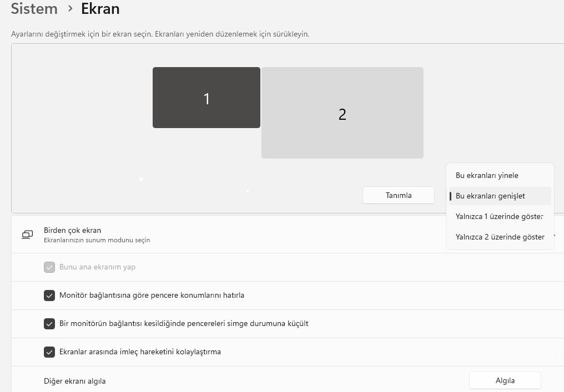Click the Ekran page title
Viewport: 564px width, 392px height.
(x=100, y=9)
